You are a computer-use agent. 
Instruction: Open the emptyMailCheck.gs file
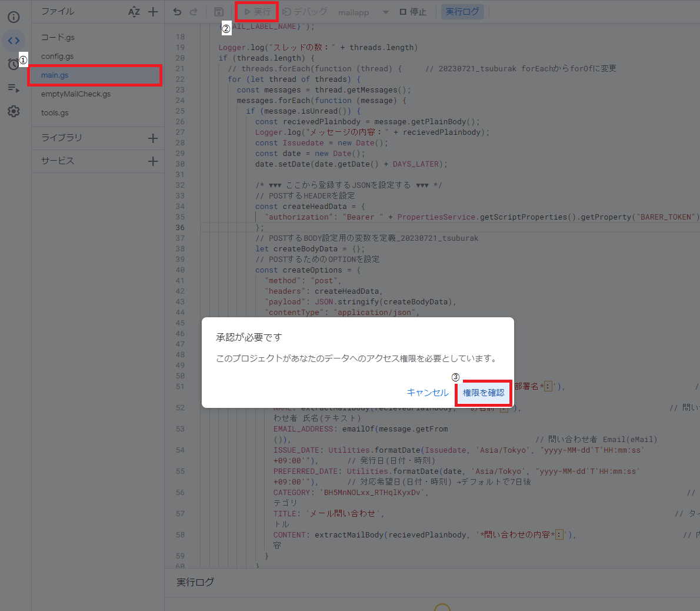click(x=76, y=94)
